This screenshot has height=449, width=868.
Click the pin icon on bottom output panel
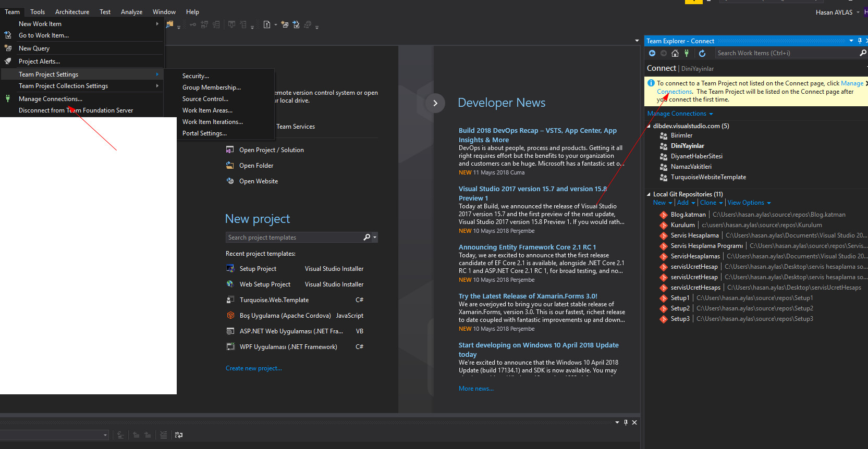point(626,422)
